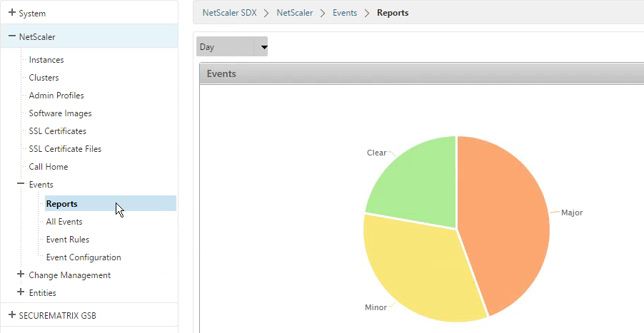Collapse the NetScaler section

coord(12,36)
